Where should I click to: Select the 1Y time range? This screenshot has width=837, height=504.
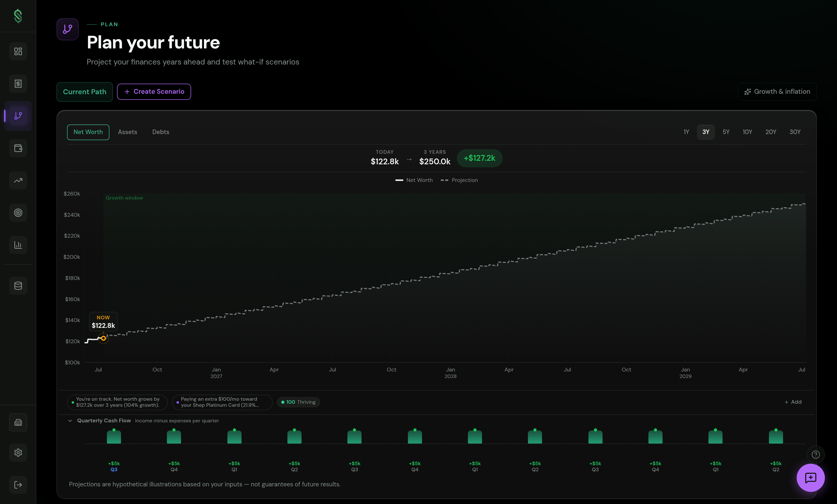pyautogui.click(x=686, y=132)
